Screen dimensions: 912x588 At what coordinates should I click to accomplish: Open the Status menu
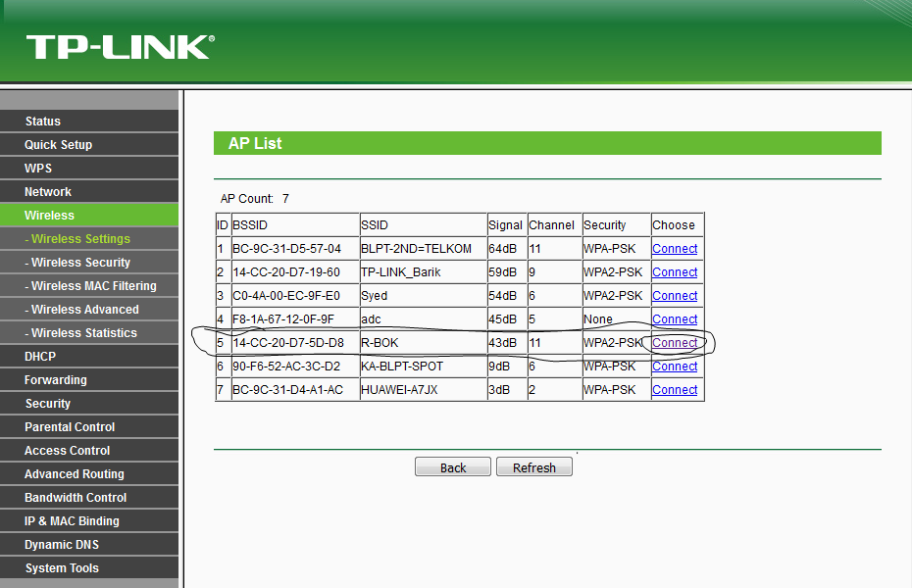[x=89, y=121]
